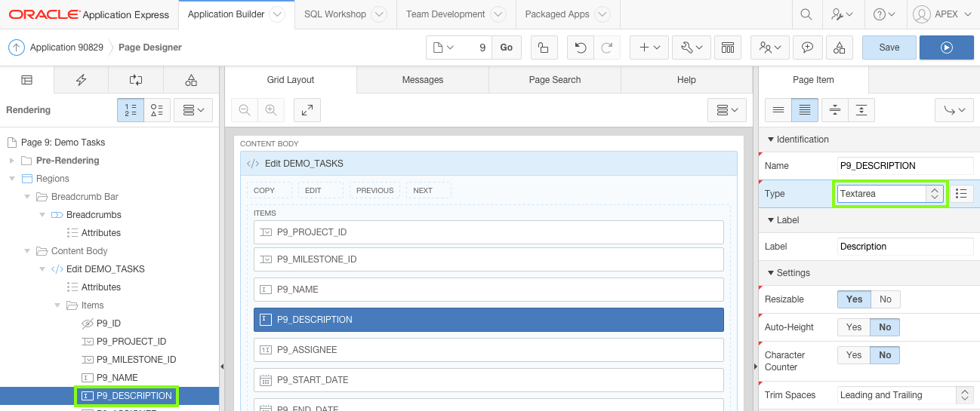The image size is (980, 411).
Task: Switch to the Processing tab icon
Action: [136, 80]
